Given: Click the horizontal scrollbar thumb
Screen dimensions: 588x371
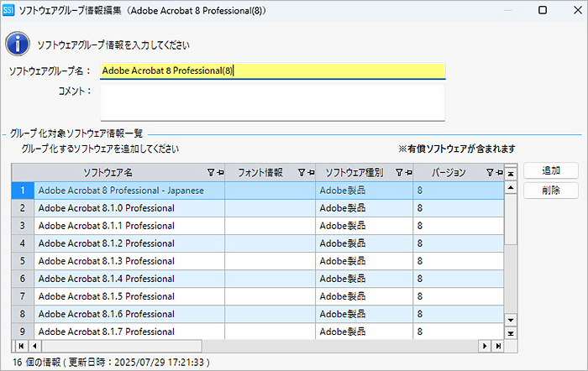Looking at the screenshot, I should pos(122,346).
